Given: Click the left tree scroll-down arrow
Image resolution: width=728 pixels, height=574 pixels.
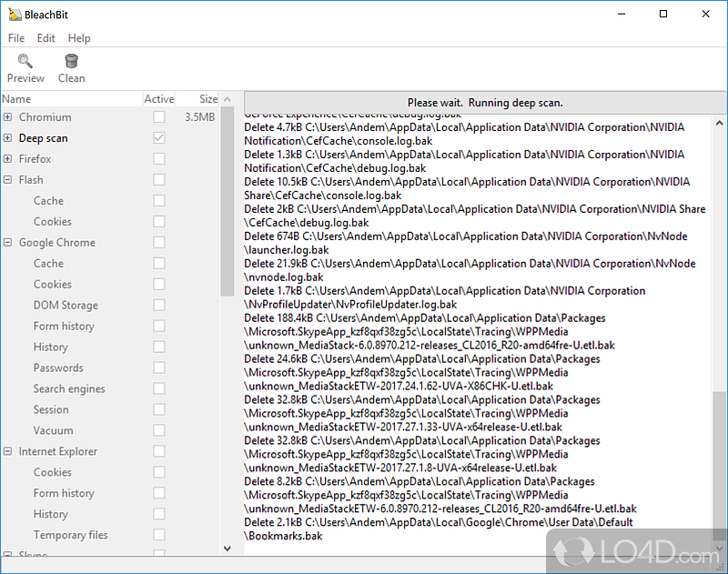Looking at the screenshot, I should (x=227, y=549).
